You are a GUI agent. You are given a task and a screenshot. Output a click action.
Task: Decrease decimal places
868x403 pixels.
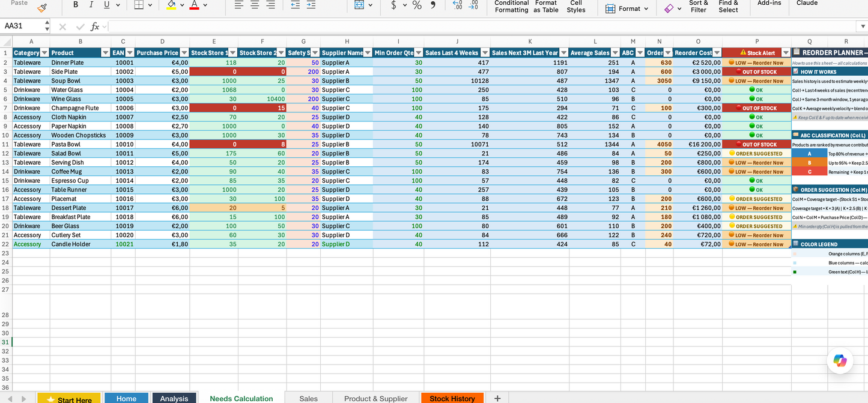(474, 5)
